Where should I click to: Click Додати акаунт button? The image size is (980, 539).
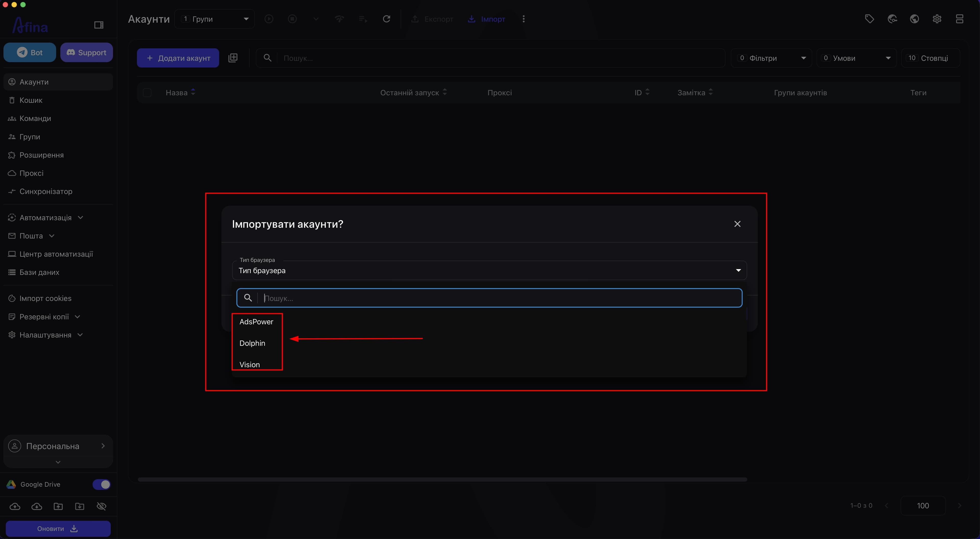pos(178,58)
